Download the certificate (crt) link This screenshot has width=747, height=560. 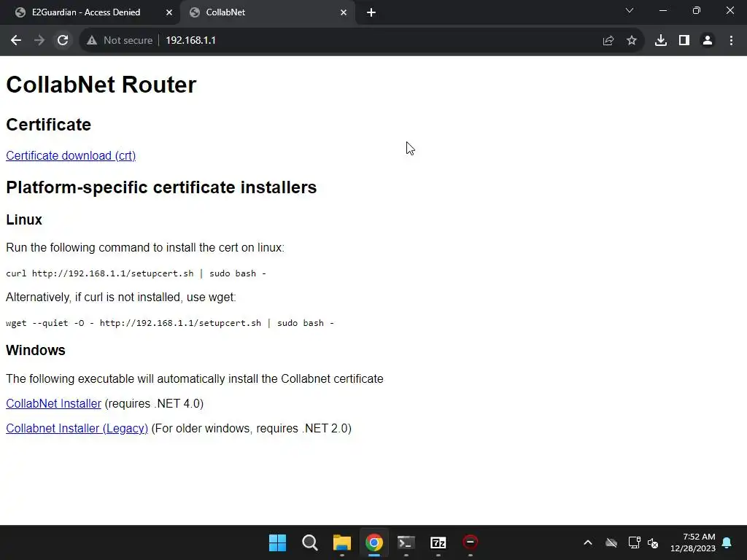coord(71,156)
